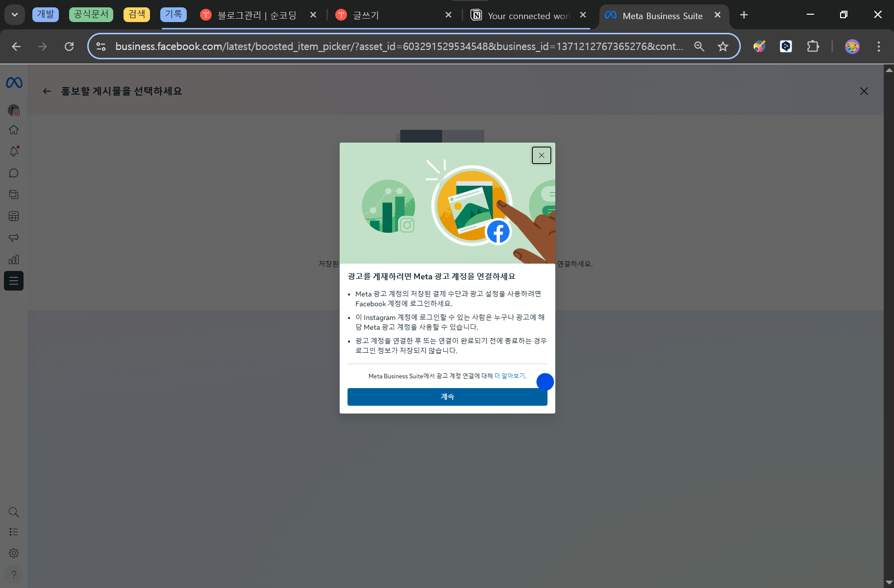Open the blue hexagon extension icon

click(786, 47)
